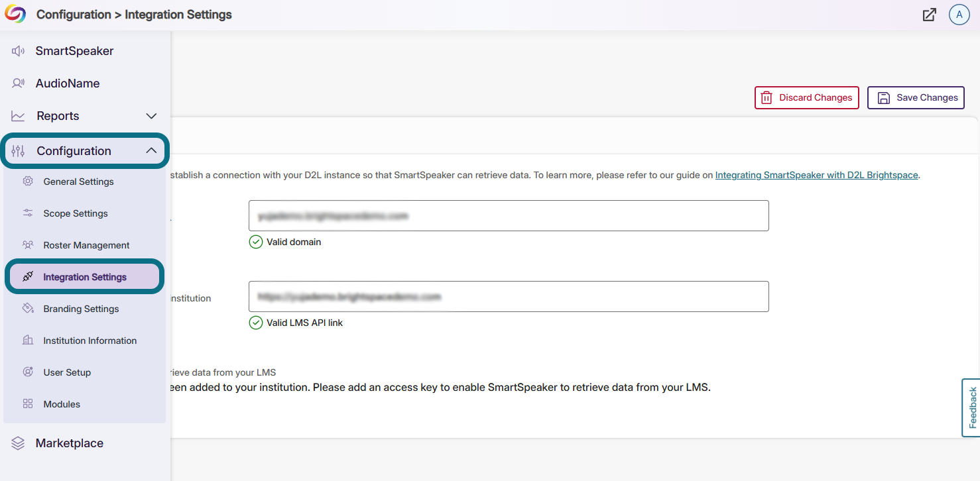Click the open-in-new-window icon near top right

(x=930, y=14)
